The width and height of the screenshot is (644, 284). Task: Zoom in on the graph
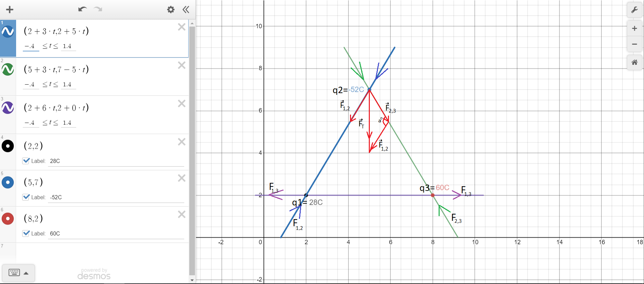[x=634, y=29]
